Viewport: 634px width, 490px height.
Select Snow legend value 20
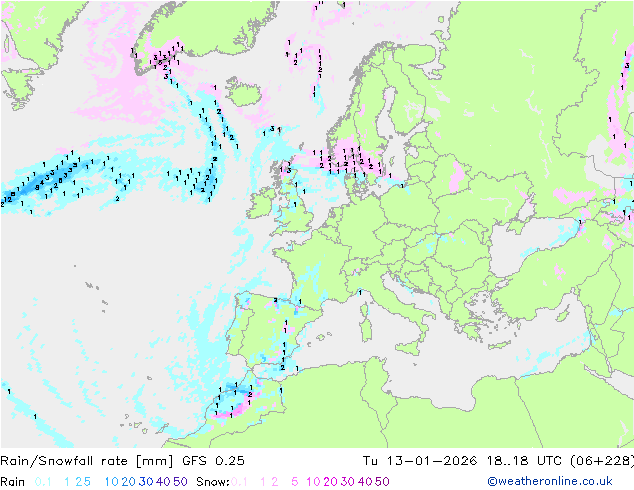coord(330,482)
